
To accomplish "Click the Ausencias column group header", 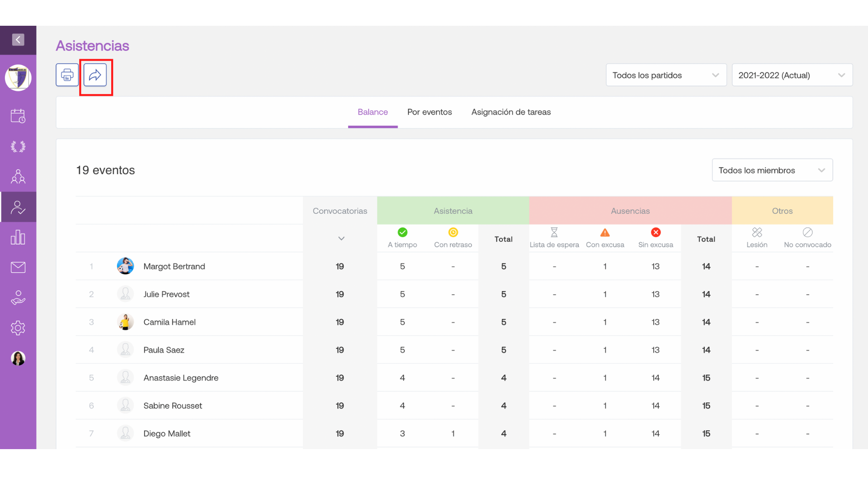I will (630, 211).
